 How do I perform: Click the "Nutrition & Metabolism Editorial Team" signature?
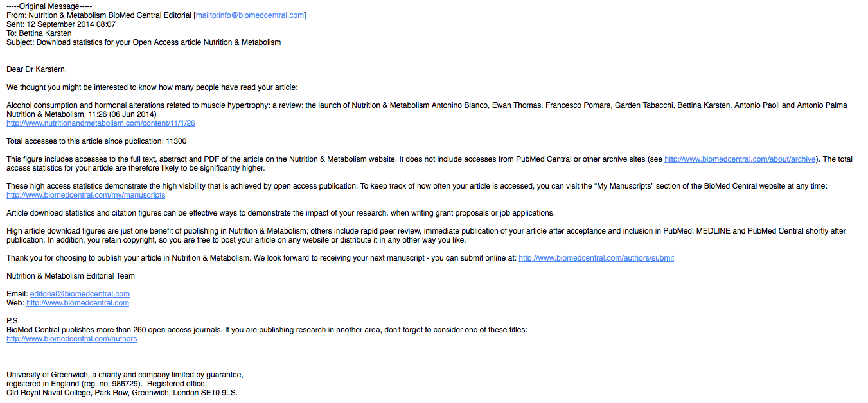click(x=71, y=276)
